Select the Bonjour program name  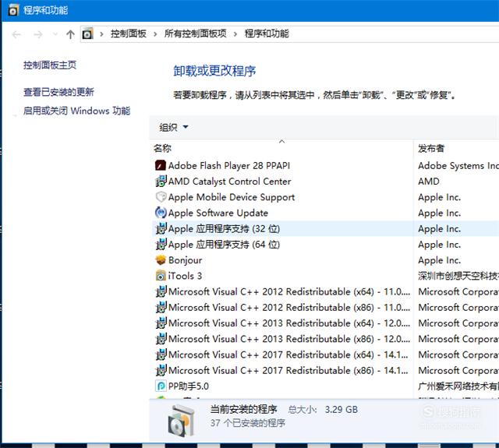pyautogui.click(x=186, y=260)
